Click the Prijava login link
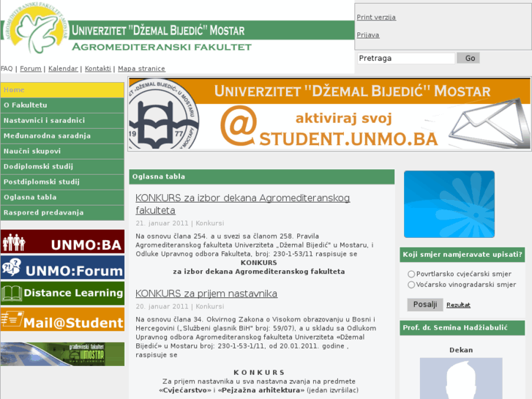The width and height of the screenshot is (532, 399). [x=368, y=35]
